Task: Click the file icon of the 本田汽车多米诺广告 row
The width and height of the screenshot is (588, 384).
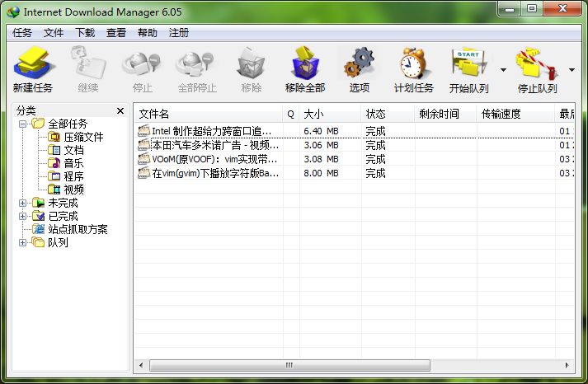Action: [x=143, y=144]
